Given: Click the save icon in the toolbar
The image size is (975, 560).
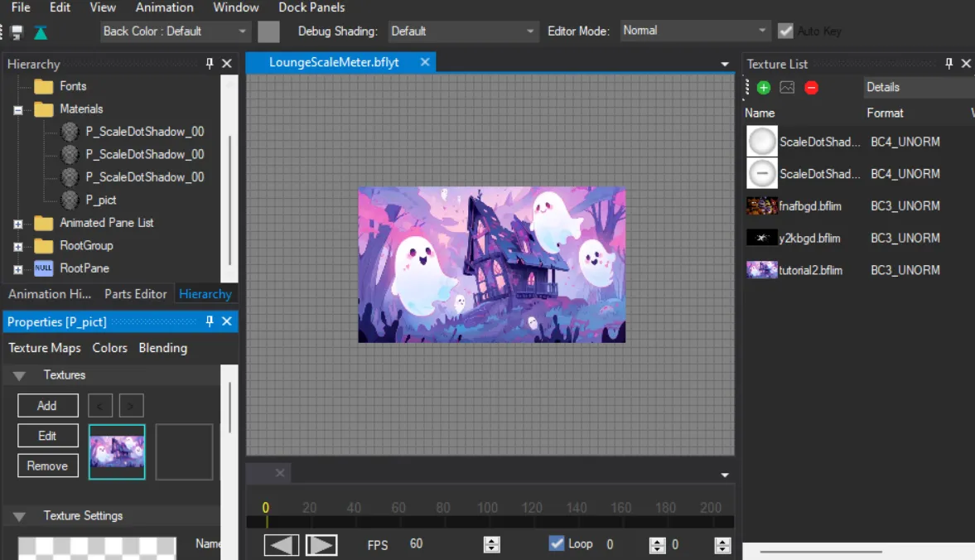Looking at the screenshot, I should pos(17,32).
